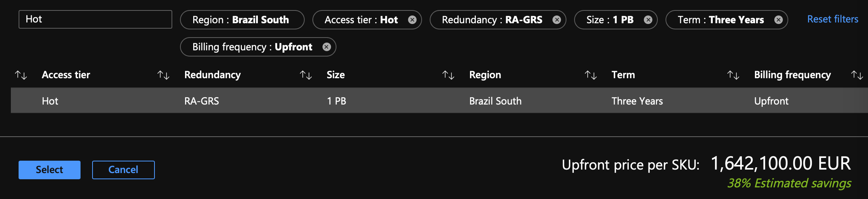Open the Access tier: Hot filter pill
Viewport: 868px width, 199px height.
(x=361, y=20)
